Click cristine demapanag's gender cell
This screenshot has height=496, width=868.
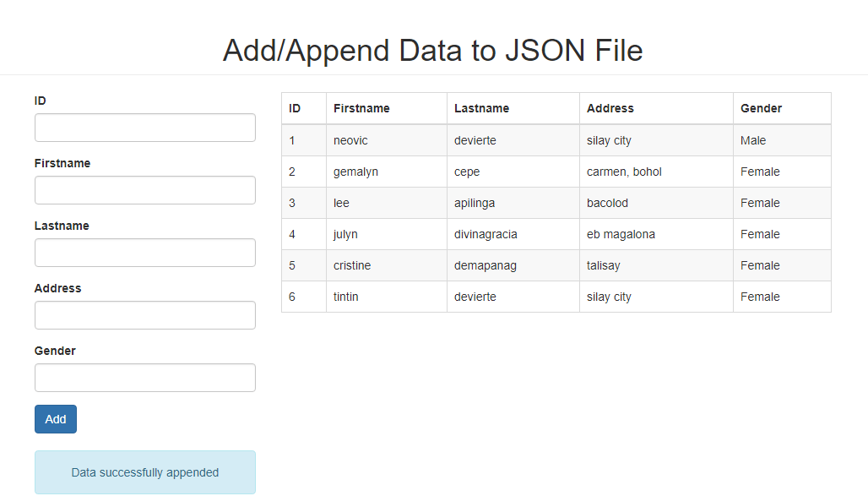(760, 265)
